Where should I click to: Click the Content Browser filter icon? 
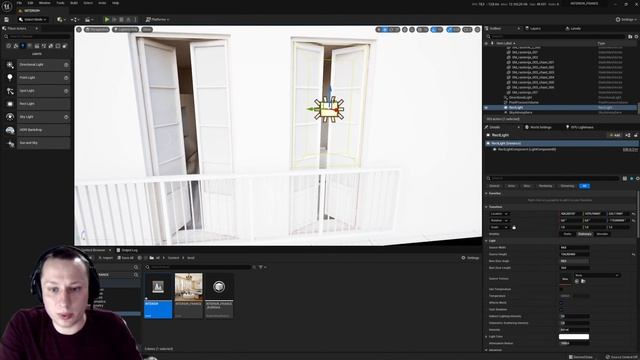pos(261,267)
